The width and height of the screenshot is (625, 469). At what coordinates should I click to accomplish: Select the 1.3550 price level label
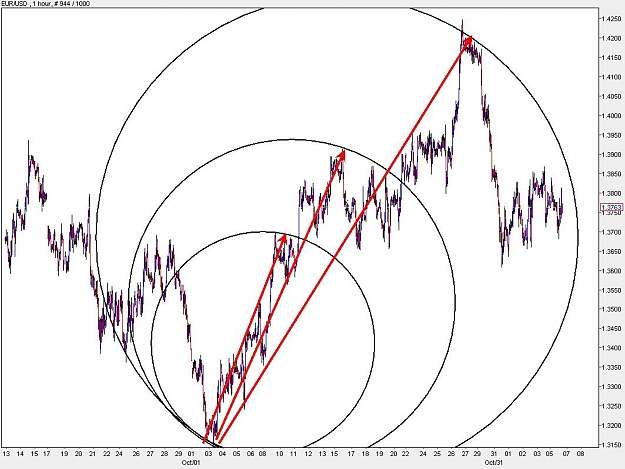(611, 290)
